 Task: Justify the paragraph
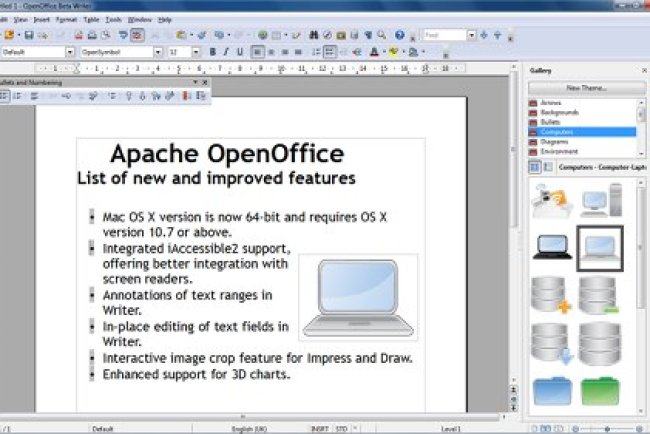coord(298,52)
